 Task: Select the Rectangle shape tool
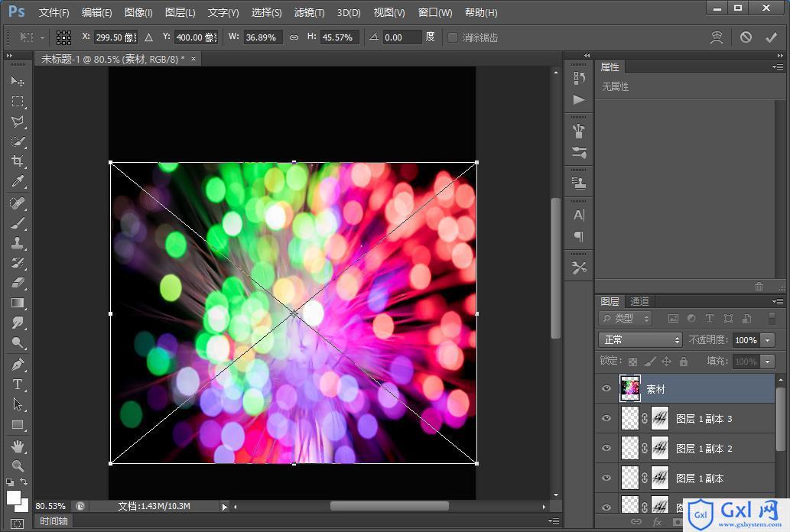coord(18,425)
